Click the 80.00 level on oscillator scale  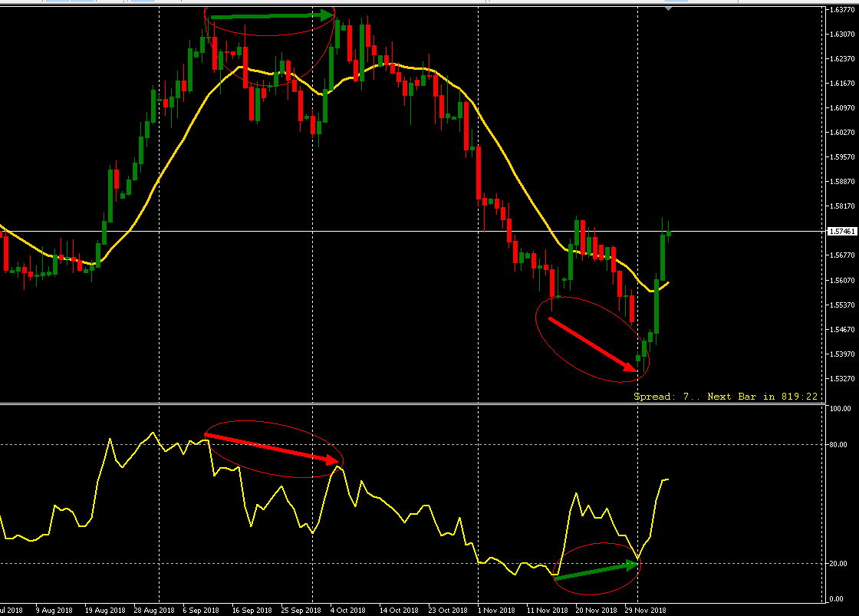click(x=838, y=445)
